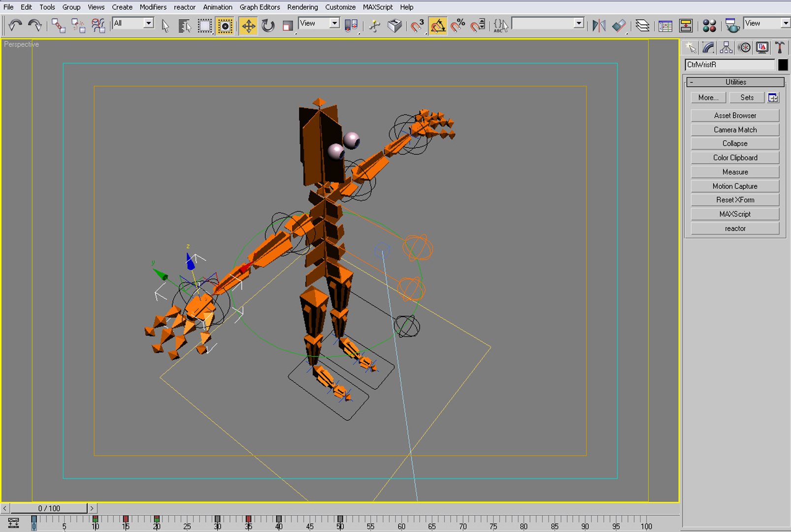Collapse the Utilities rollout
791x532 pixels.
click(735, 82)
